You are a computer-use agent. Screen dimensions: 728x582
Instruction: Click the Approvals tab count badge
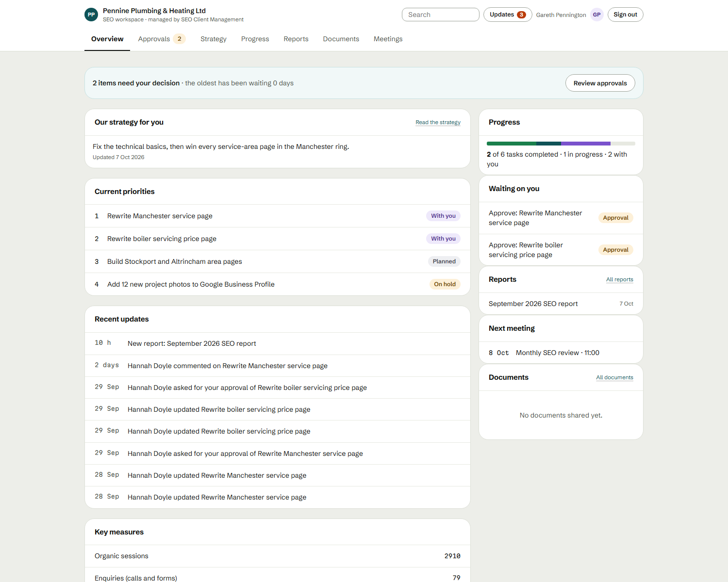tap(179, 39)
